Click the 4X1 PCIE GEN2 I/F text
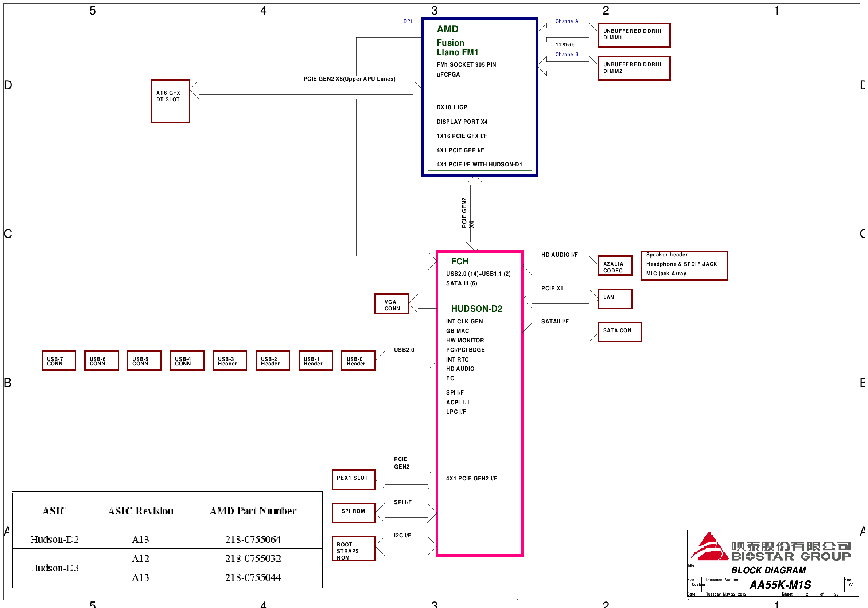Screen dimensions: 868x608 [471, 478]
